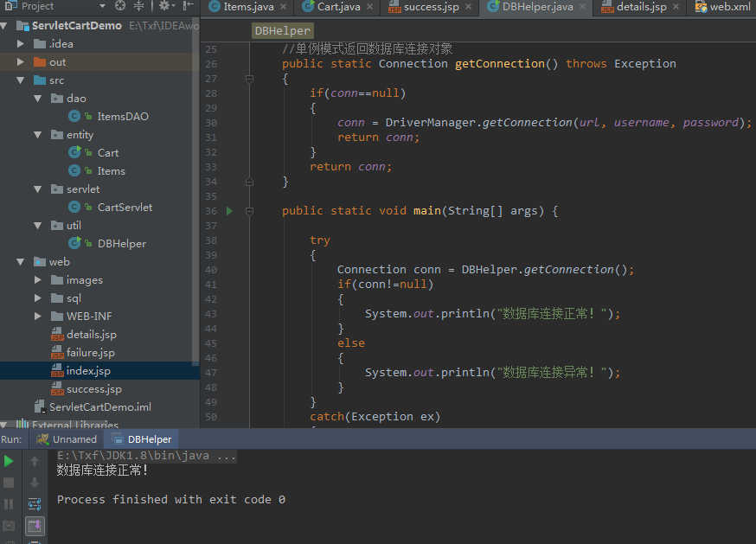Collapse the servlet package
This screenshot has height=544, width=756.
(37, 189)
